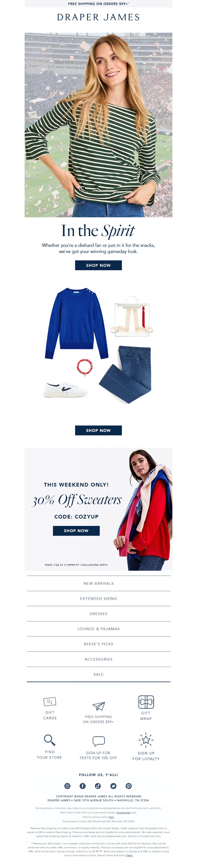197x868 pixels.
Task: Click the loyalty star icon
Action: (146, 740)
